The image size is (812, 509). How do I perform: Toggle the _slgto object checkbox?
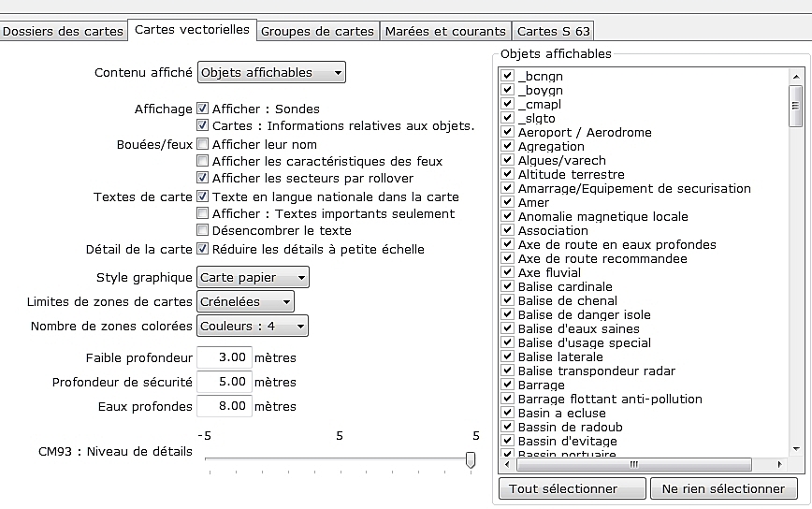point(507,118)
